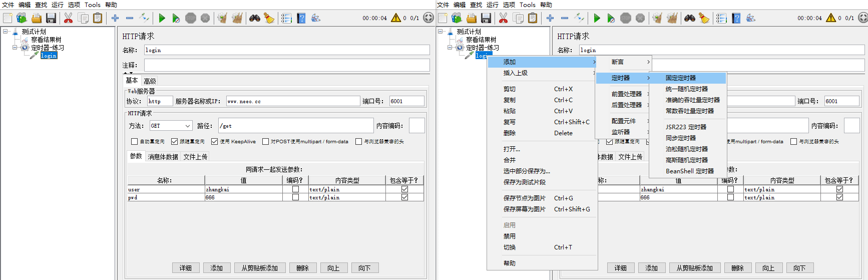Click Search binoculars icon in left window

tap(255, 18)
